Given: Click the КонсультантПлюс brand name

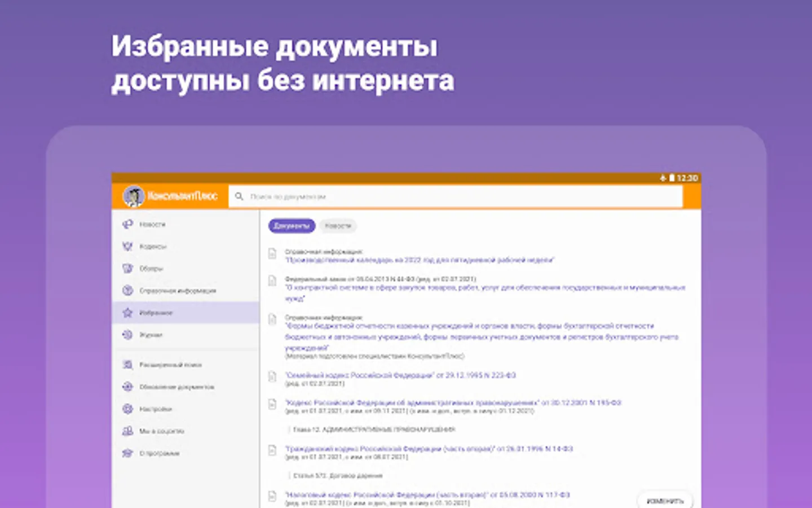Looking at the screenshot, I should [183, 196].
